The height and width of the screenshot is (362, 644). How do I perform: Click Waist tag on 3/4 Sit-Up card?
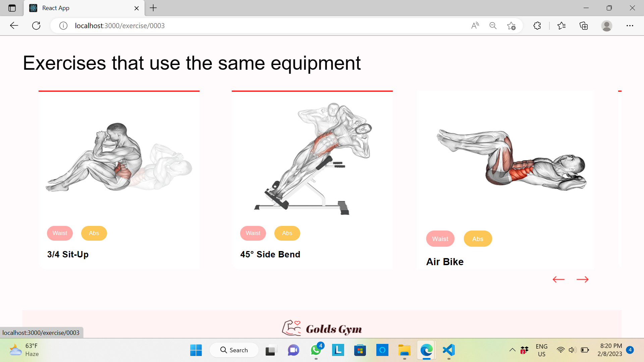[x=60, y=233]
